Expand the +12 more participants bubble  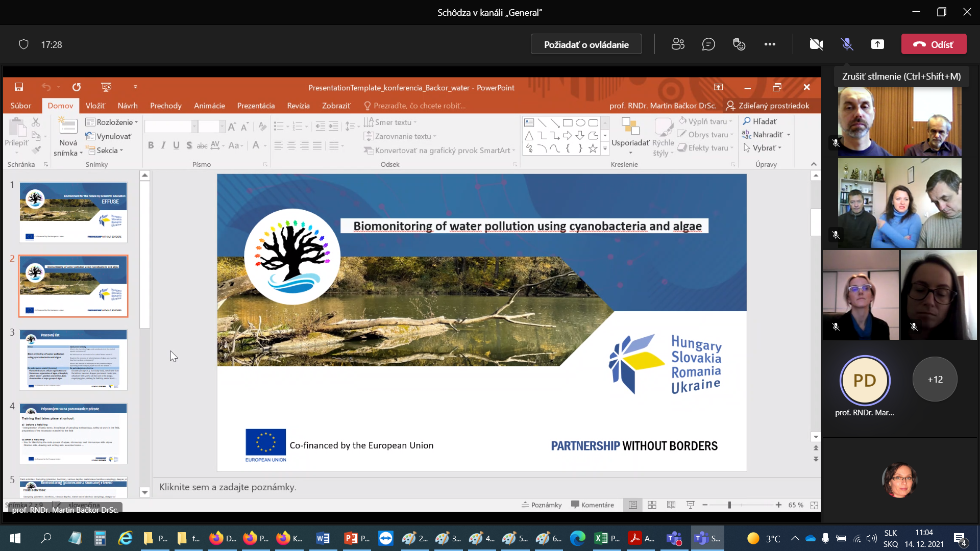(x=935, y=380)
